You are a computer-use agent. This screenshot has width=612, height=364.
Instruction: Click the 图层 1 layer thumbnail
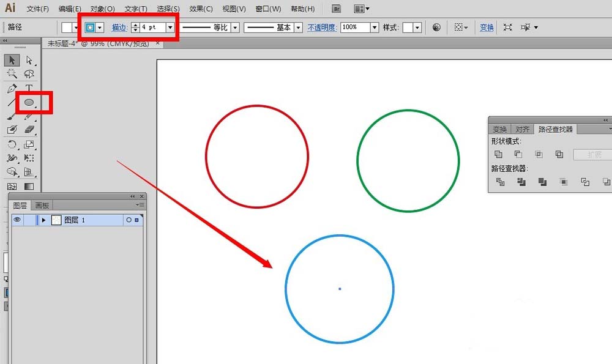56,220
